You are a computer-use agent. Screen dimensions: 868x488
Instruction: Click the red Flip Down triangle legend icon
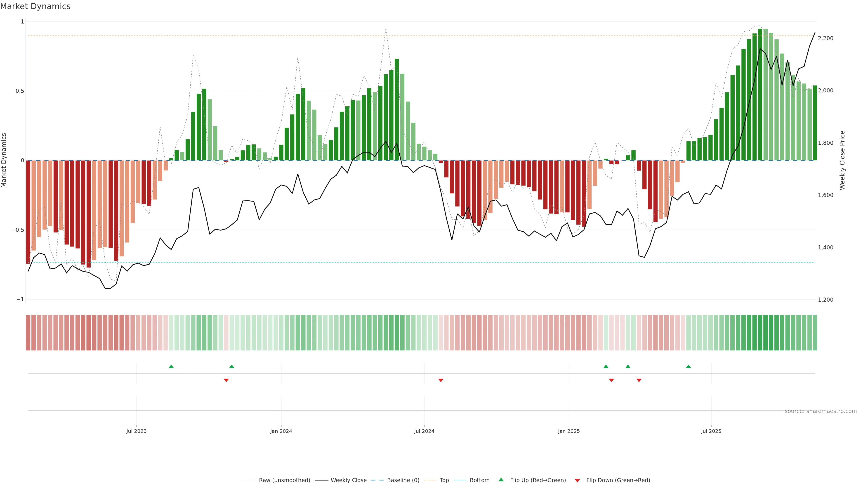tap(577, 480)
